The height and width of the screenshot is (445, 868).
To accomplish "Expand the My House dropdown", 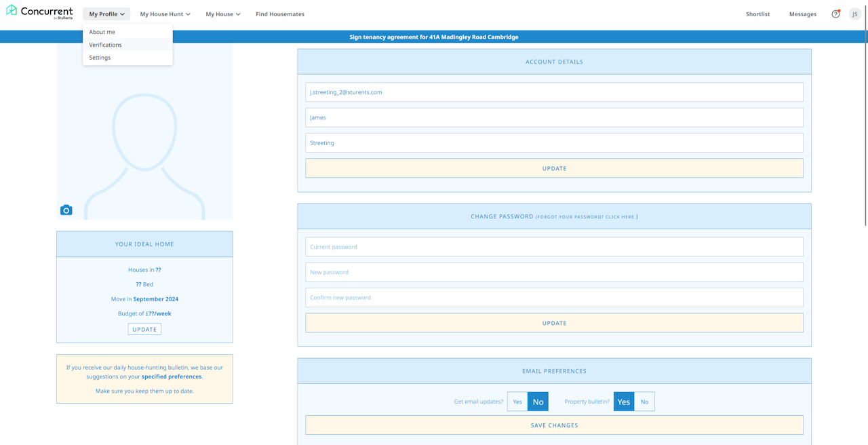I will coord(223,14).
